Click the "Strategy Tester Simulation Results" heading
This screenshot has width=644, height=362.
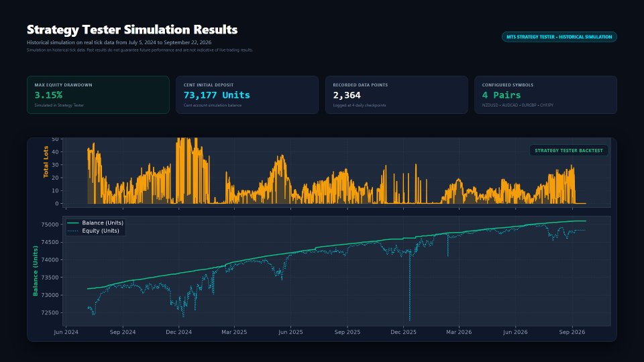[132, 29]
